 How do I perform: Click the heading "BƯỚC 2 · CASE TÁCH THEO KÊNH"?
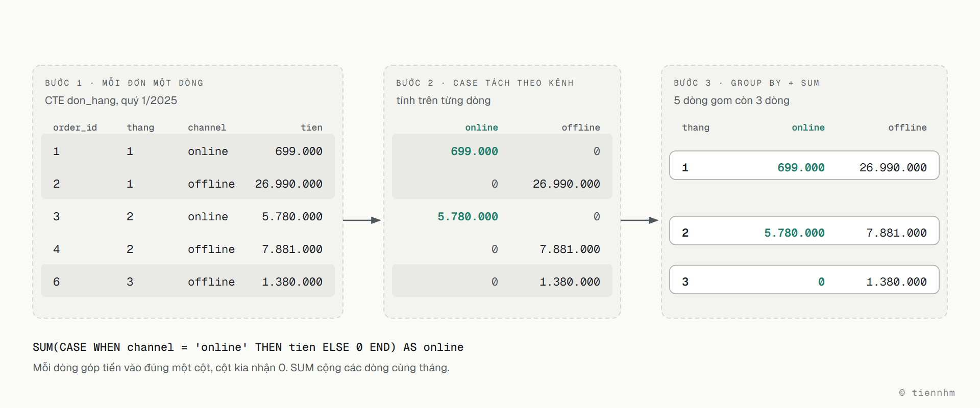point(485,83)
